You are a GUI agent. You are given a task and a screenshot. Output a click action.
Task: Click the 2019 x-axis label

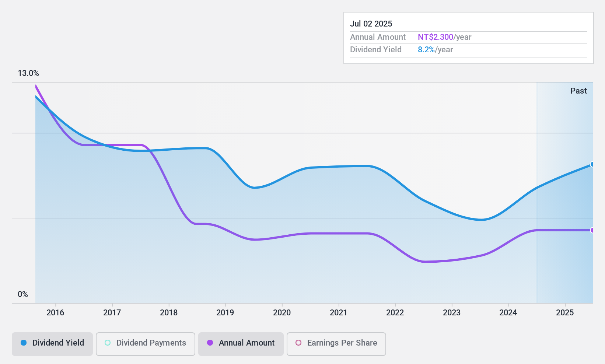225,313
